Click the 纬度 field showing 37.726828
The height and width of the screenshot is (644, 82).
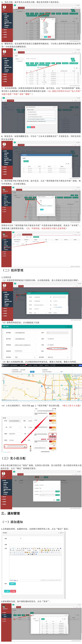click(57, 345)
